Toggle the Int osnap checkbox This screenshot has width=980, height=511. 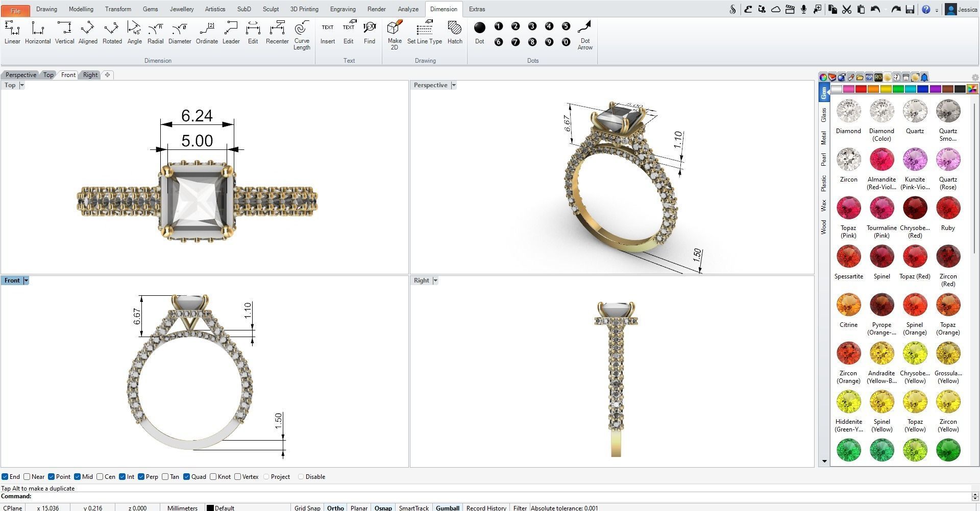122,477
